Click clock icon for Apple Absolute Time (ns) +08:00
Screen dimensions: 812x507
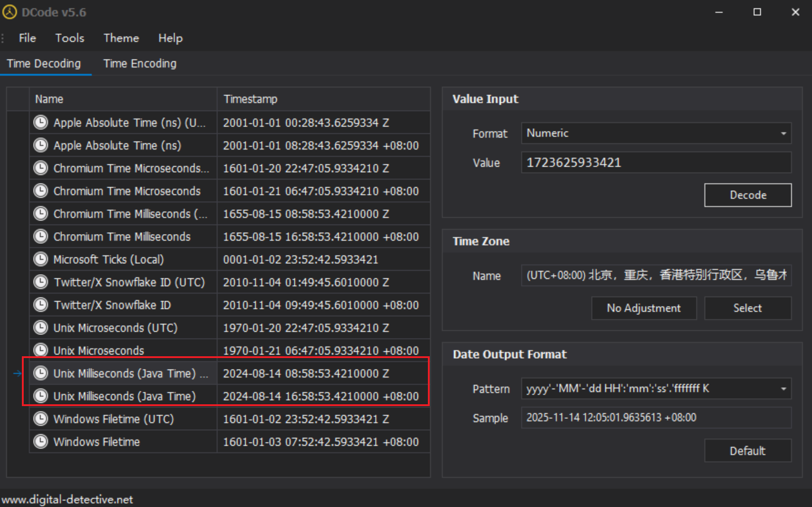(x=41, y=145)
